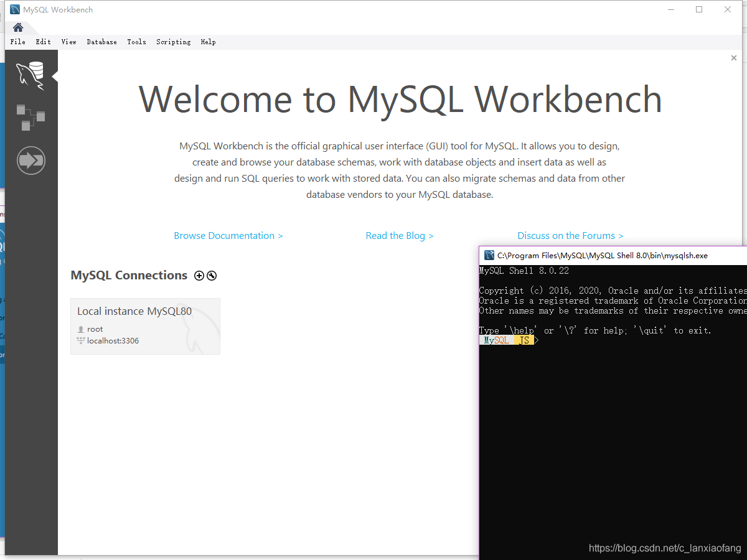Click the Home tab icon
The image size is (747, 560).
click(x=18, y=27)
